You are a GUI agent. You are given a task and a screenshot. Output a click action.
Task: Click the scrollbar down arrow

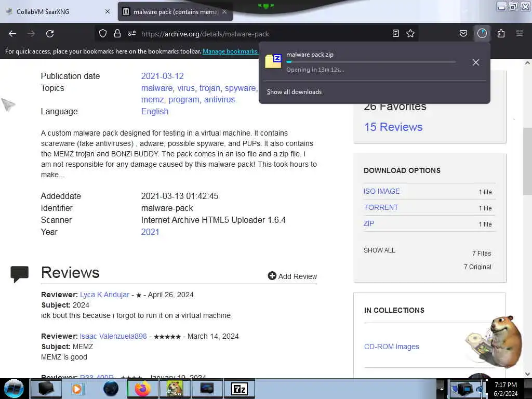(527, 374)
